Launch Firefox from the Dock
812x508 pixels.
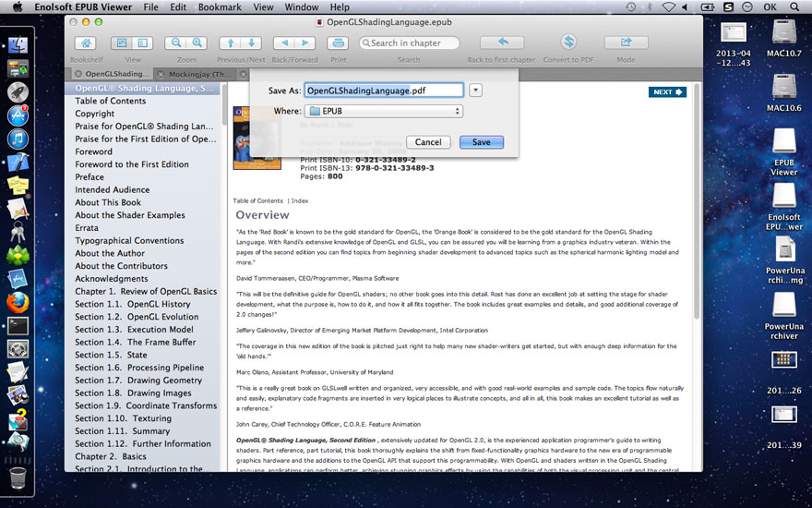18,303
